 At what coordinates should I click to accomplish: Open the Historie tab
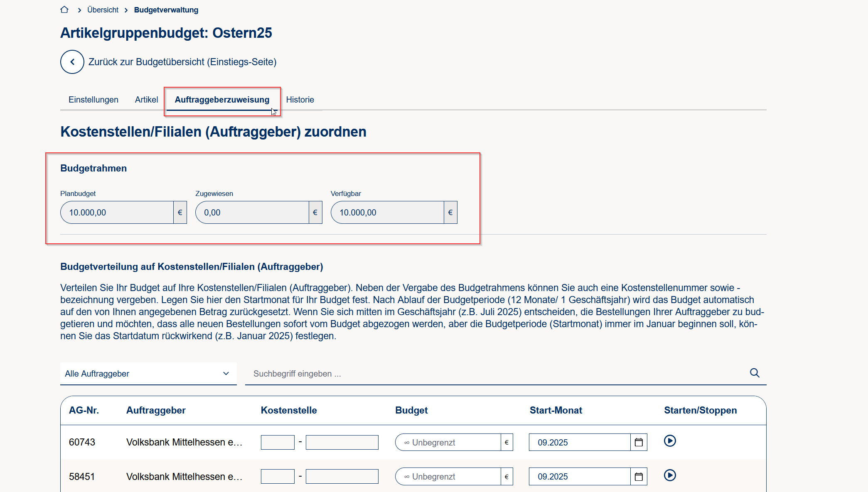click(x=300, y=100)
